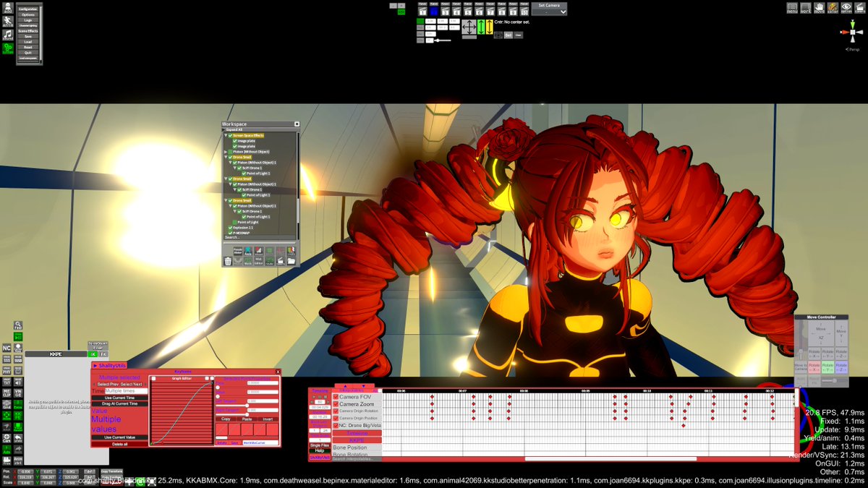Screen dimensions: 868x488
Task: Click the Move Controller speed slider
Action: coord(834,380)
